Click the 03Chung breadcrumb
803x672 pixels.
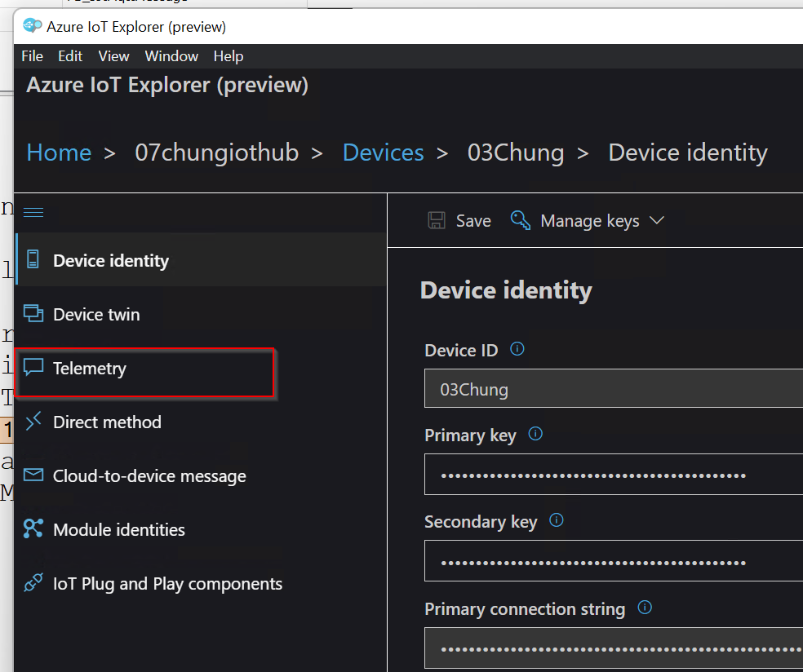[516, 153]
